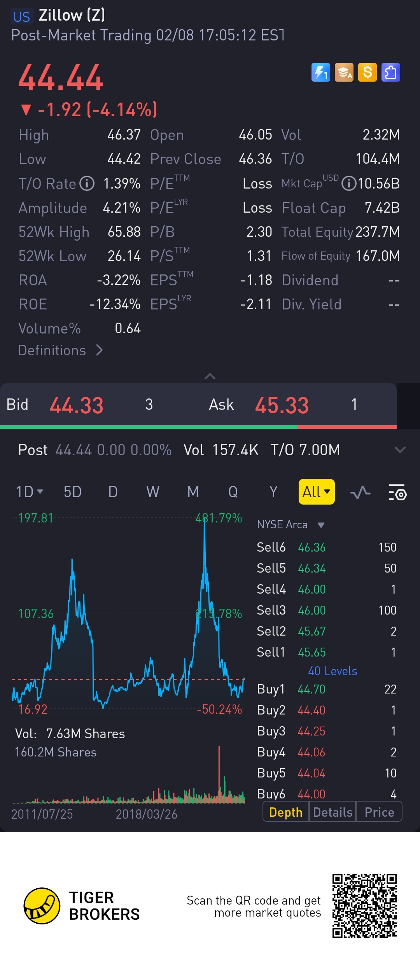Screen dimensions: 420x980
Task: Open the purple share icon
Action: [x=391, y=72]
